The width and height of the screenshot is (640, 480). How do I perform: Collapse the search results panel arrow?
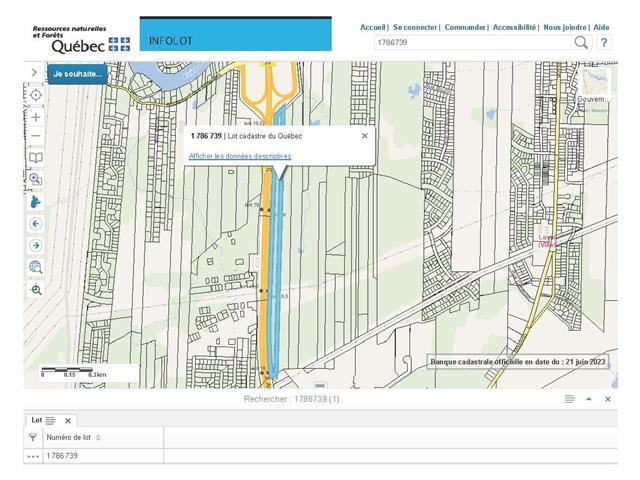(x=589, y=399)
